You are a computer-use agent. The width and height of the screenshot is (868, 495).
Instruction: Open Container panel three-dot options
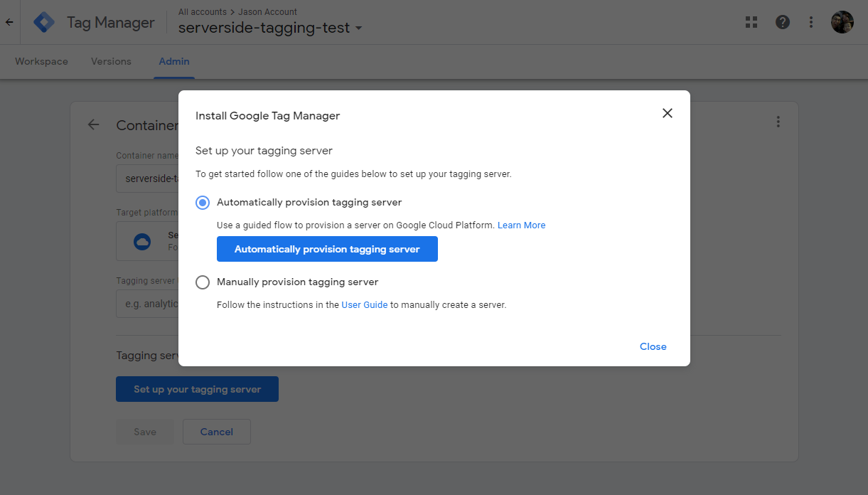click(778, 122)
